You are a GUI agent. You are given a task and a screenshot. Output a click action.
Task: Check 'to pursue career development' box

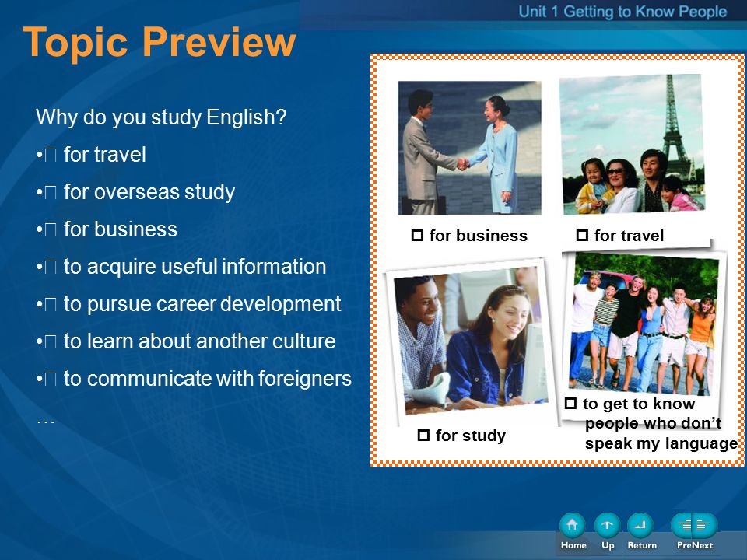pos(51,304)
